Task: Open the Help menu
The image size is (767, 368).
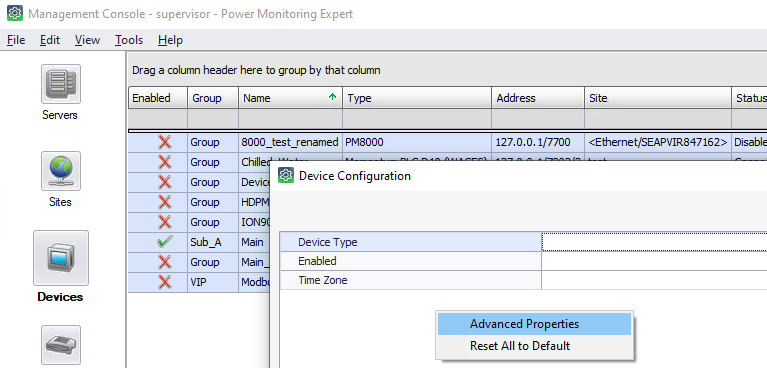Action: (x=170, y=40)
